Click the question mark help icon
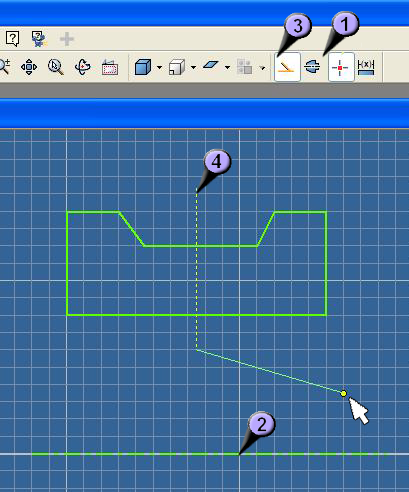Viewport: 409px width, 492px height. click(x=13, y=39)
